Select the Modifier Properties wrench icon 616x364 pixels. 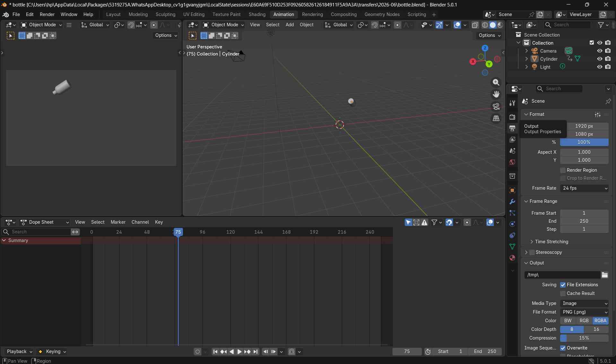[x=512, y=201]
